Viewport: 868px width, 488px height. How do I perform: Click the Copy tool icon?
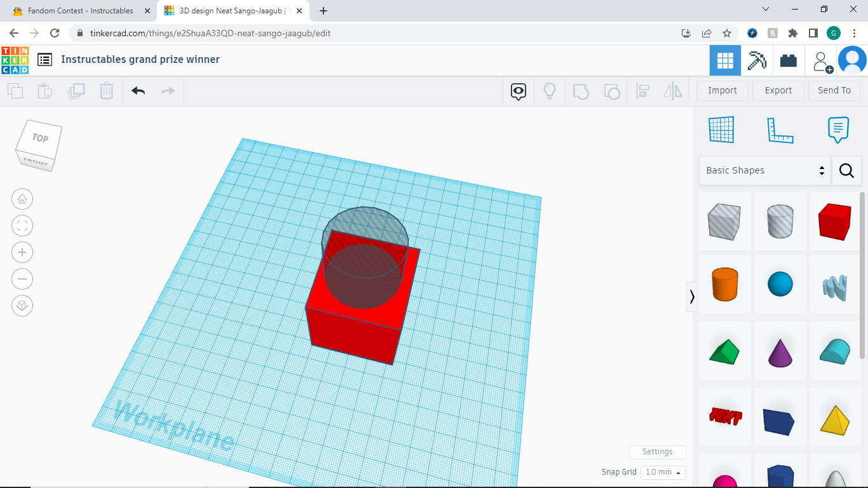click(15, 91)
